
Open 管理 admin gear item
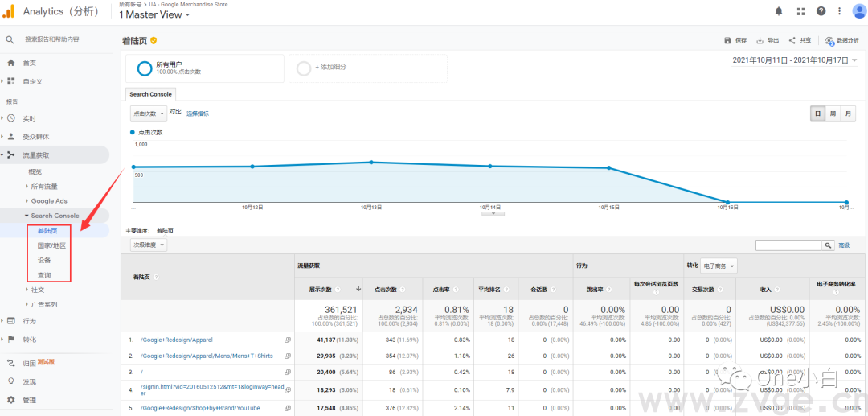click(x=30, y=400)
